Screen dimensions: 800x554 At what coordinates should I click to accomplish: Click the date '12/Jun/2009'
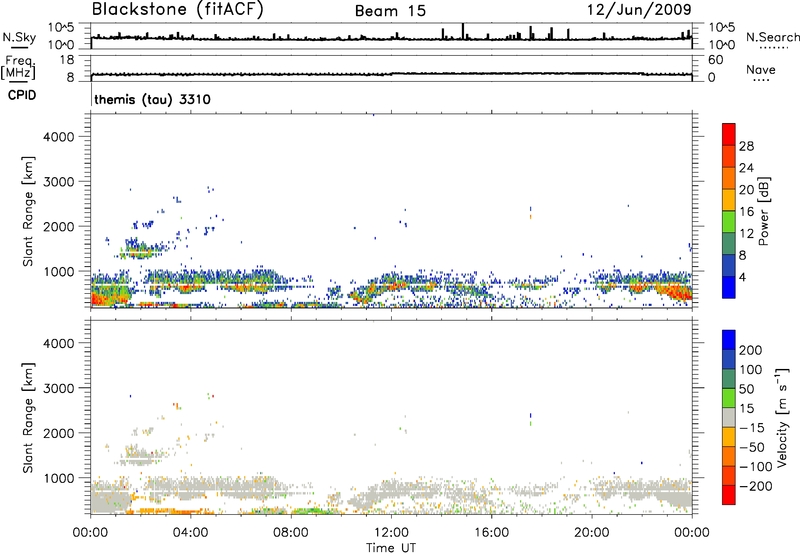click(639, 9)
